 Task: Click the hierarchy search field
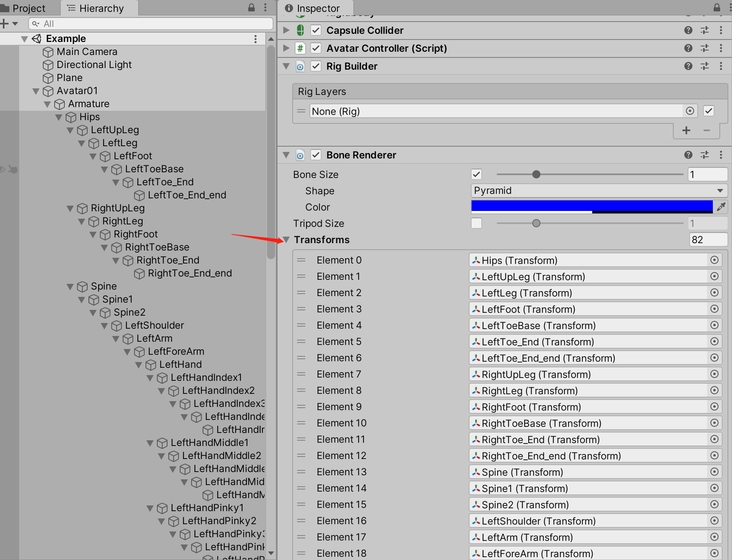[151, 24]
